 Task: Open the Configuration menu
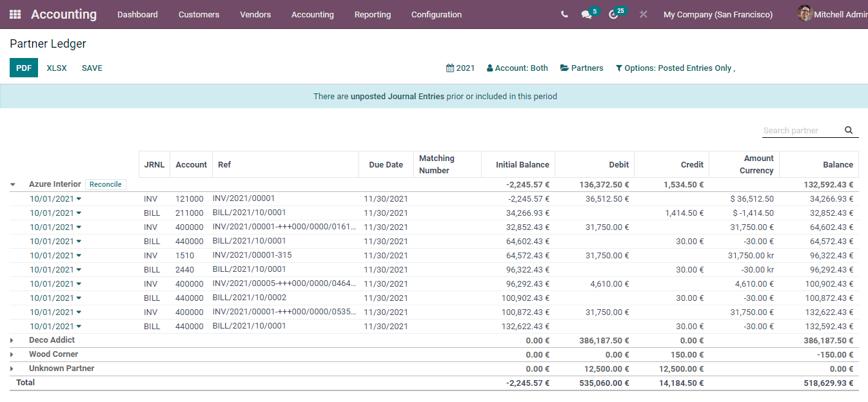pyautogui.click(x=436, y=14)
